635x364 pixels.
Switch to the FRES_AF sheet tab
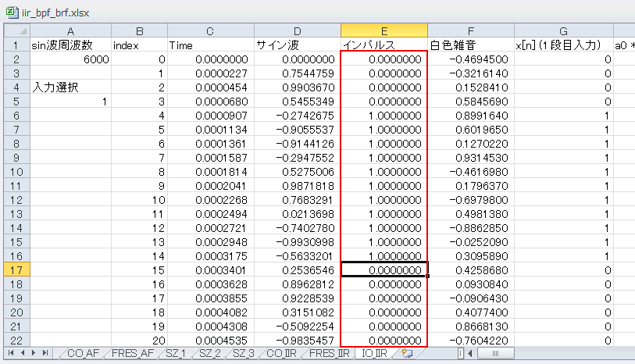[x=133, y=353]
